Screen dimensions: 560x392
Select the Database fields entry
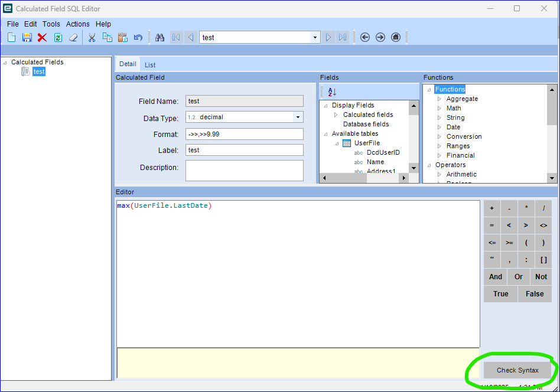click(x=366, y=124)
